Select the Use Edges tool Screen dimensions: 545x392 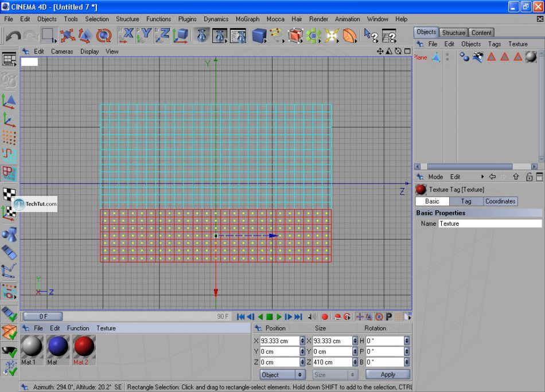coord(9,156)
